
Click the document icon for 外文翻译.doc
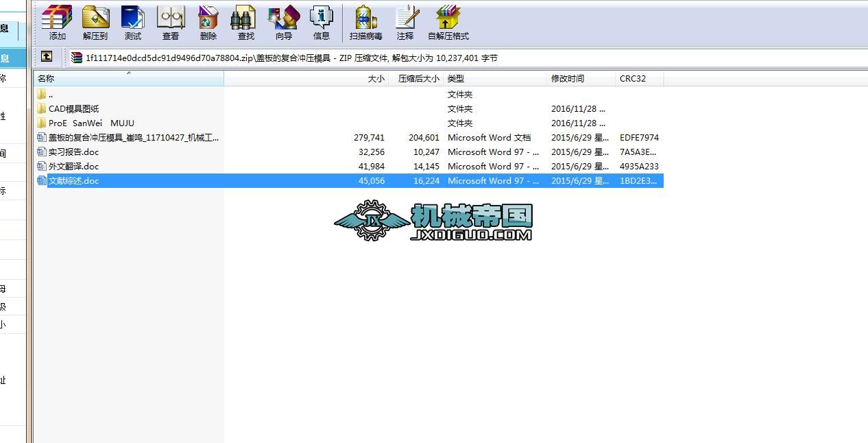(42, 166)
